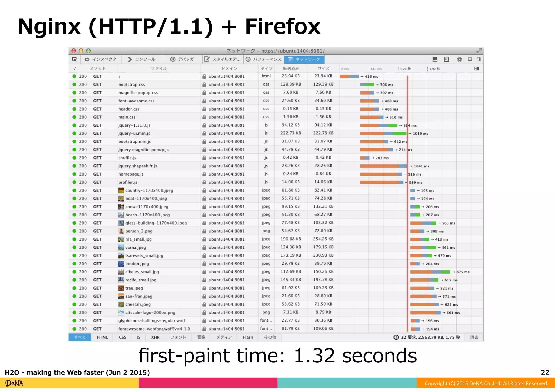555x392 pixels.
Task: Filter requests by JS
Action: [x=138, y=337]
